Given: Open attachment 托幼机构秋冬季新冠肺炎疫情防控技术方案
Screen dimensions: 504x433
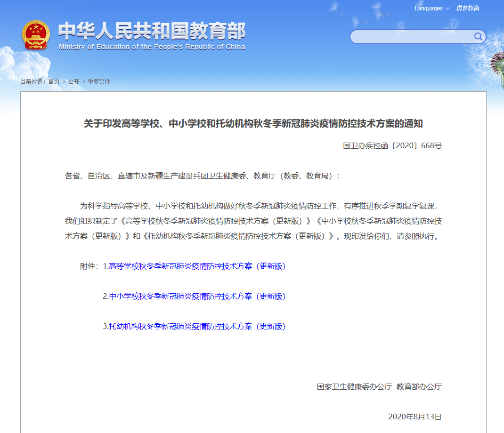Looking at the screenshot, I should pos(197,326).
